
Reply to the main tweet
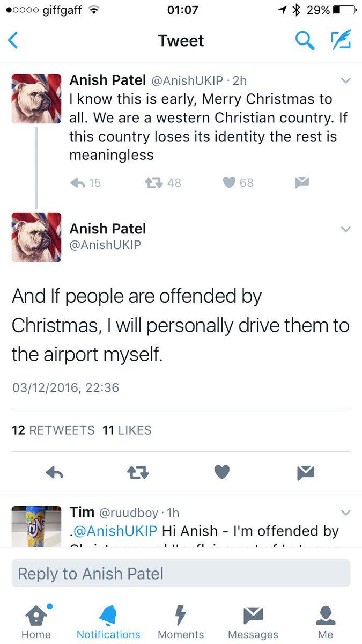(55, 472)
